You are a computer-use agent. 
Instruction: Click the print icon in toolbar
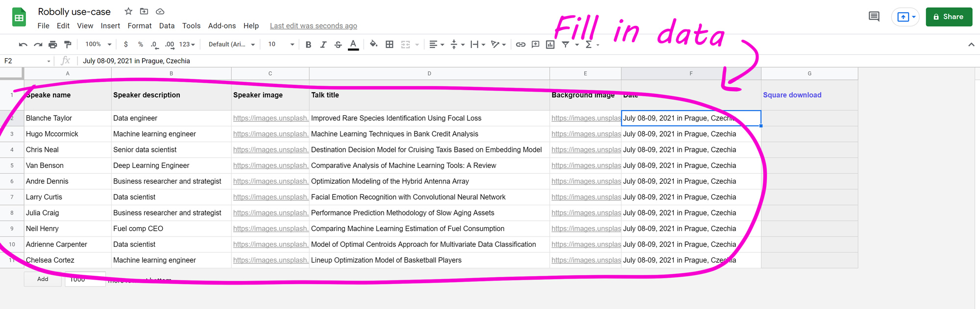tap(53, 45)
